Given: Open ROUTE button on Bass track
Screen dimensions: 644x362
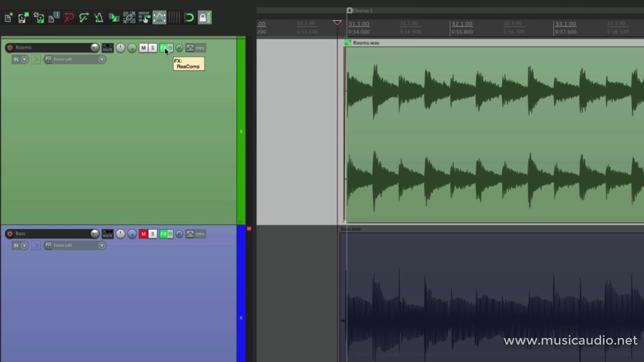Looking at the screenshot, I should pos(108,234).
